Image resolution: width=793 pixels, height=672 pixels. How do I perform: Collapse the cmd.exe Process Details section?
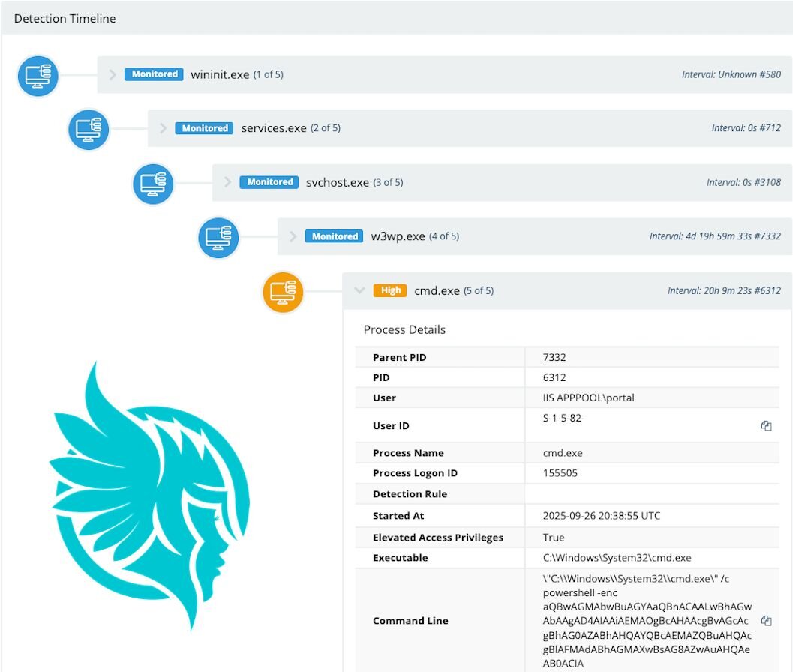359,290
